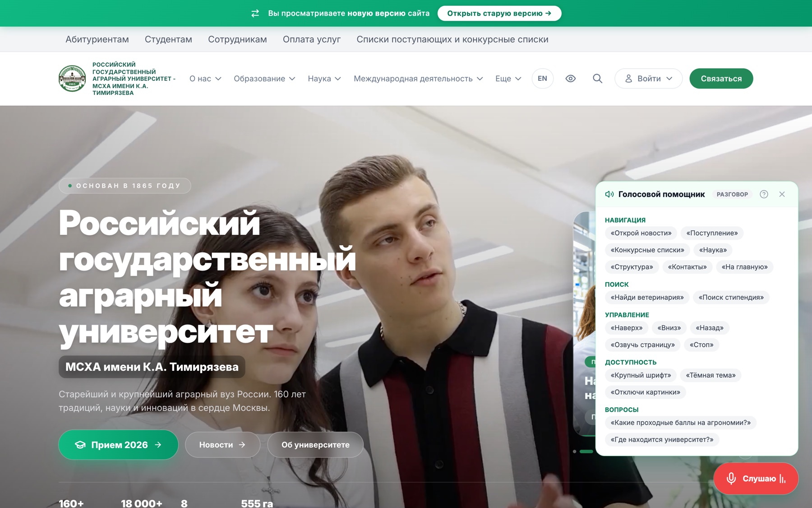Open Списки поступающих и конкурсные списки
Image resolution: width=812 pixels, height=508 pixels.
click(452, 39)
